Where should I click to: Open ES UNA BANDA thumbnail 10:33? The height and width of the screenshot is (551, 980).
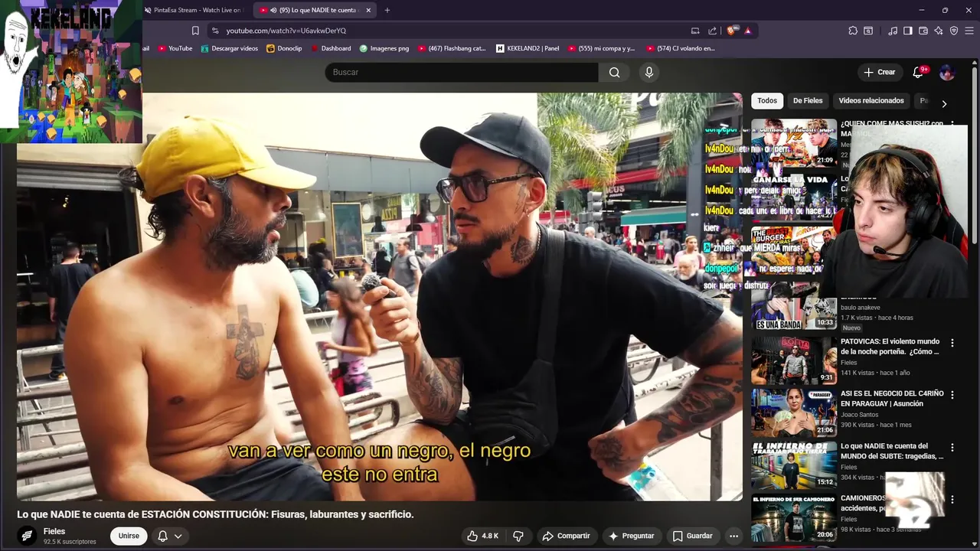pos(794,305)
